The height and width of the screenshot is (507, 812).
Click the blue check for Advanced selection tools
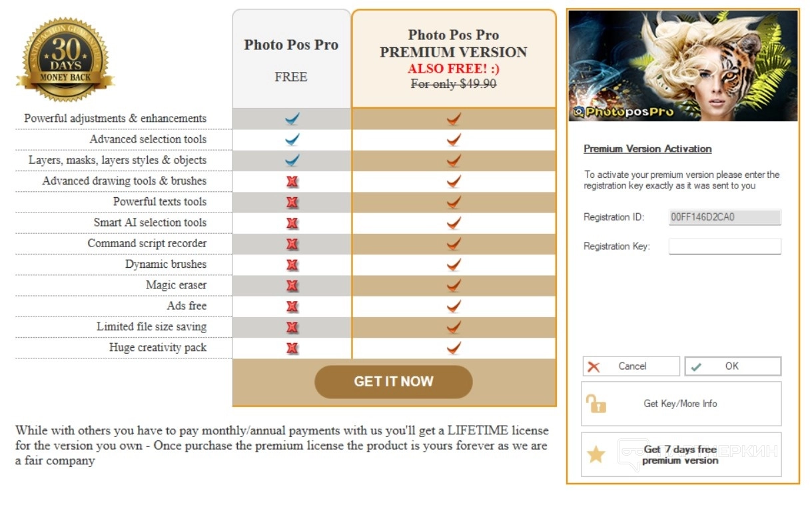tap(292, 139)
